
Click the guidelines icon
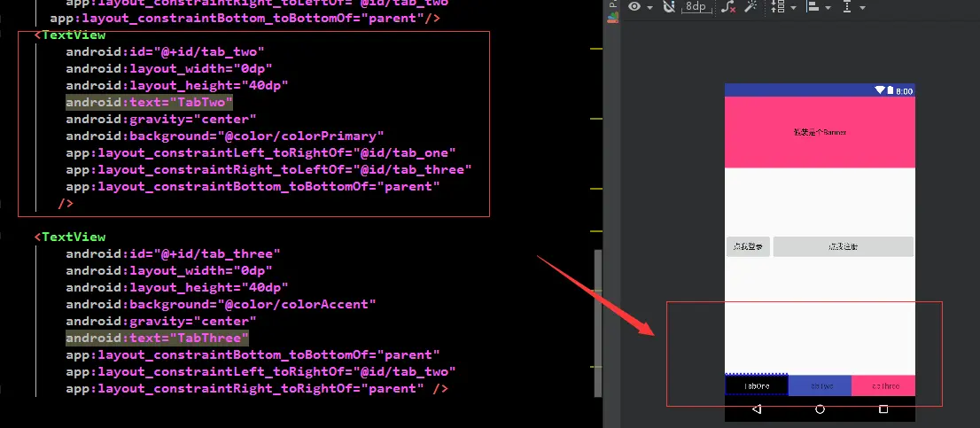click(847, 7)
